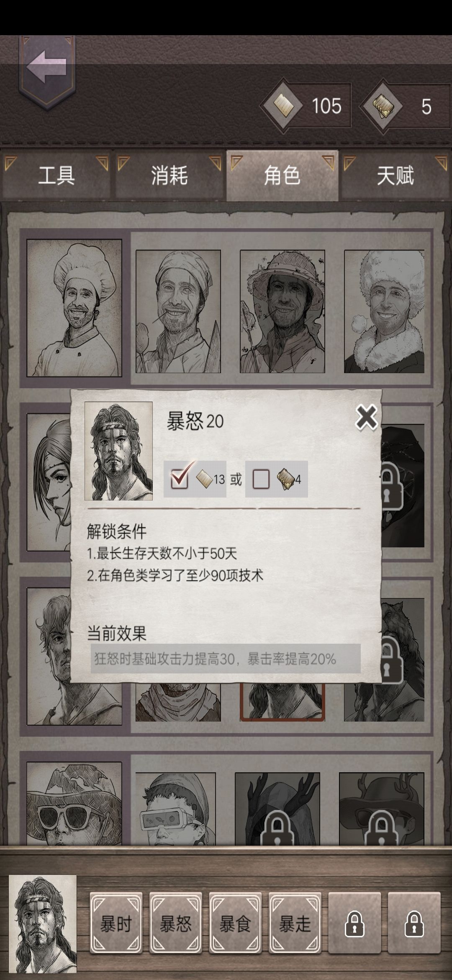Check the 4 scroll cost checkbox
Image resolution: width=452 pixels, height=980 pixels.
coord(261,479)
